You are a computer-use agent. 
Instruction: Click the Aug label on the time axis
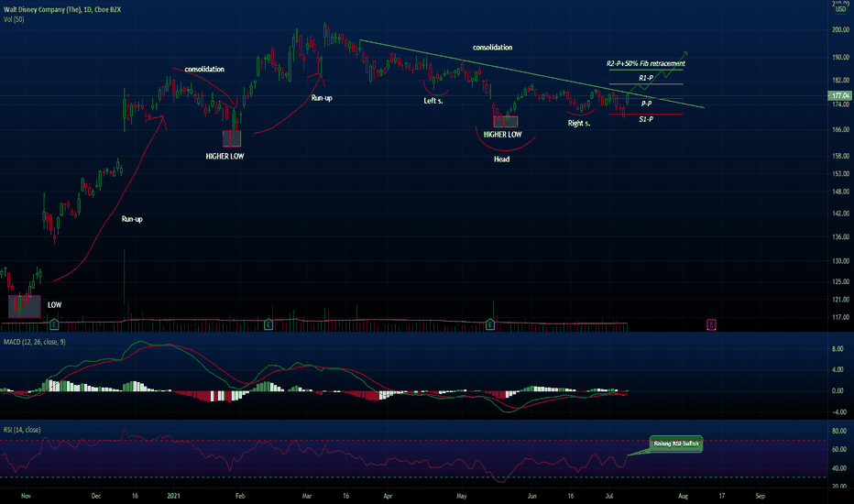[x=683, y=497]
